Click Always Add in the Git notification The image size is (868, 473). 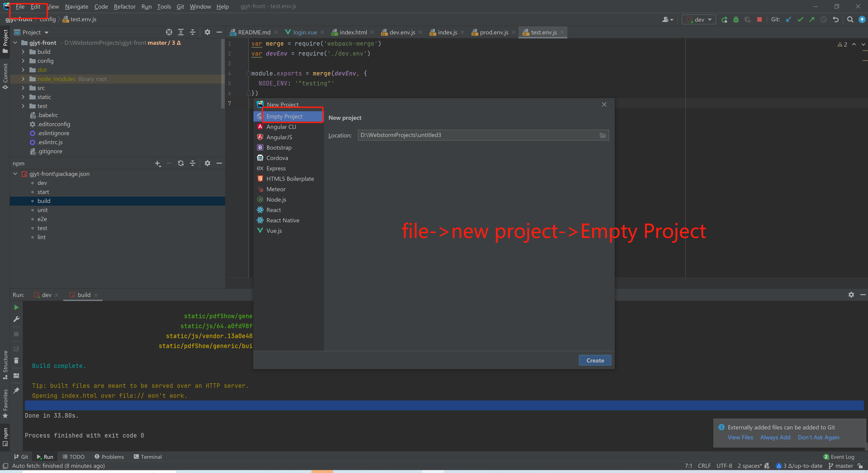[x=775, y=437]
